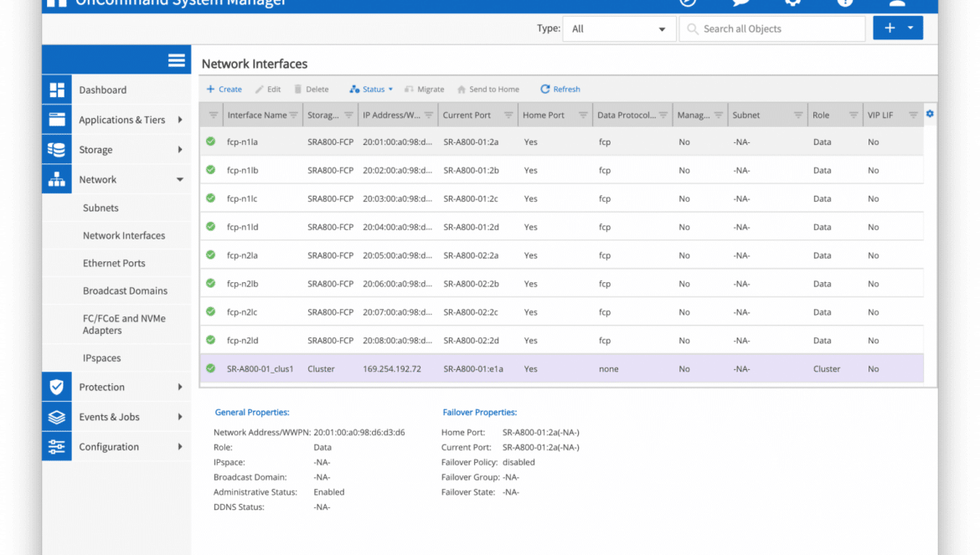Select the fcp-n1ld interface name
The height and width of the screenshot is (555, 980).
243,227
